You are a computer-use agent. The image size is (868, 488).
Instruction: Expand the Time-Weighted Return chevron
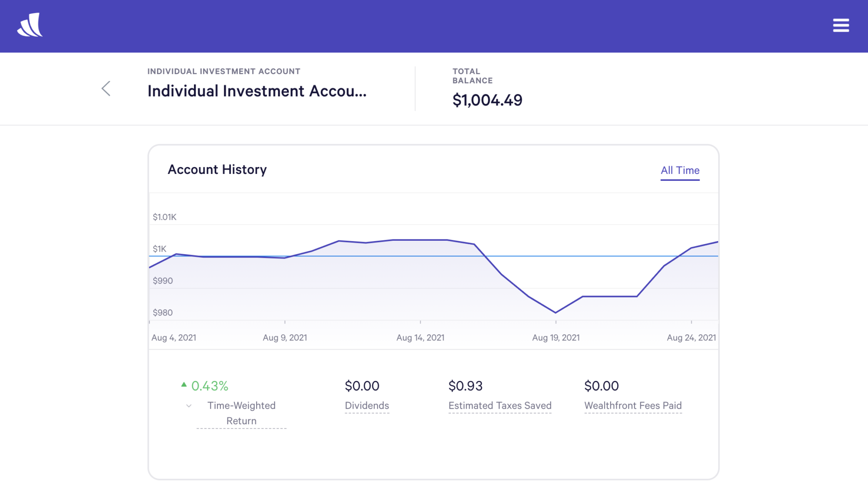(x=189, y=406)
